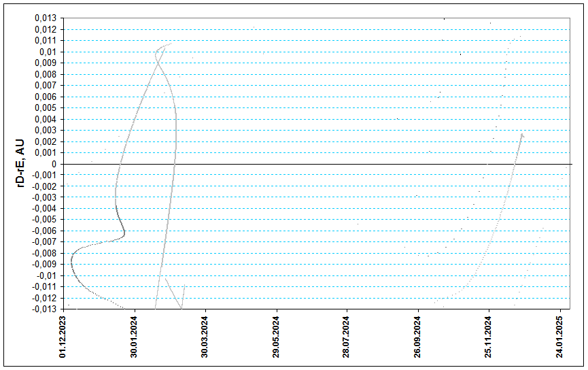Screen dimensions: 588x370
Task: Select the y-axis label 0,008
Action: click(46, 74)
